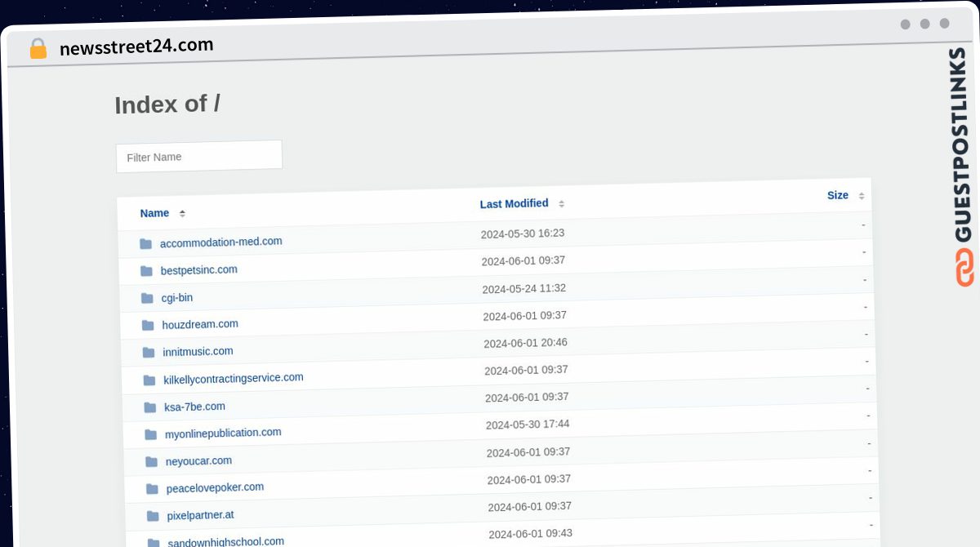Click the folder icon beside myonlinepublication.com

tap(151, 434)
